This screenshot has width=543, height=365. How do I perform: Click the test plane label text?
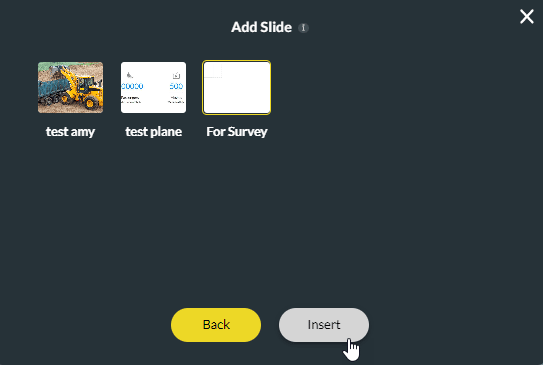(153, 132)
